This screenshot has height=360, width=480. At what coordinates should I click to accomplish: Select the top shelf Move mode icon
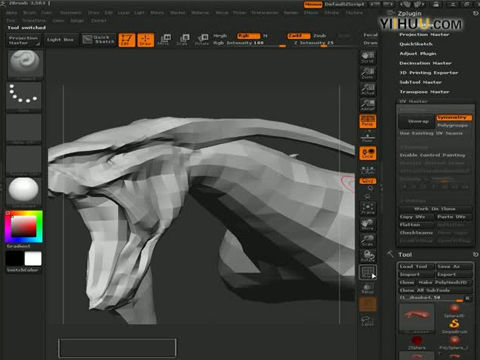point(164,40)
